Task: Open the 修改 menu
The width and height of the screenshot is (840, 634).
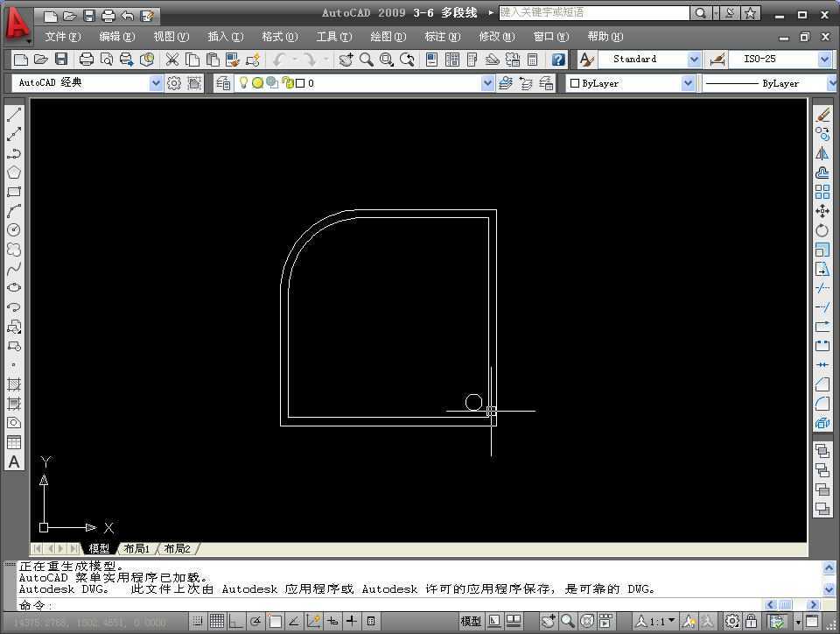Action: [497, 37]
